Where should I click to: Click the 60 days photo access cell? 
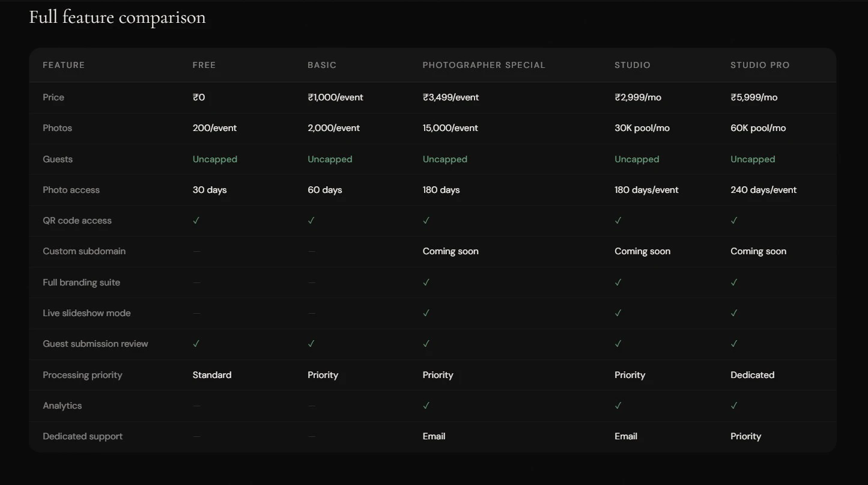[x=325, y=190]
